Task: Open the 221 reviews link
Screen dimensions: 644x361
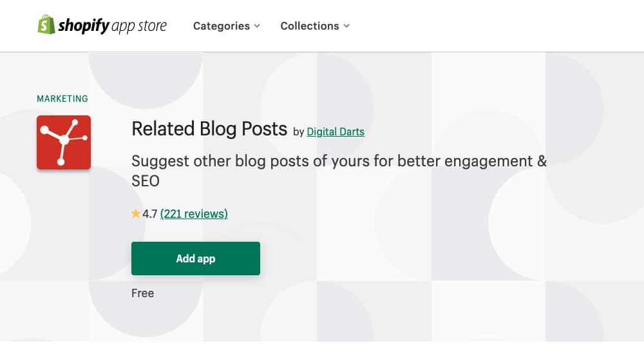Action: 194,214
